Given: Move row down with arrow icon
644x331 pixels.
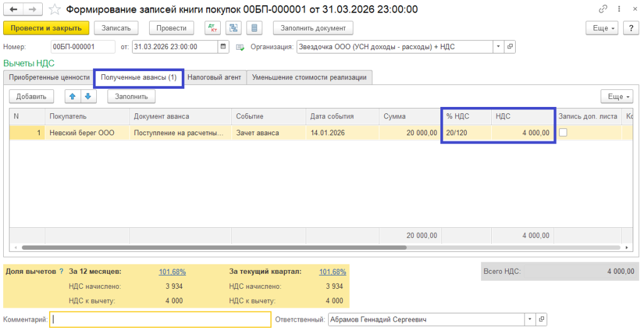Looking at the screenshot, I should click(x=87, y=96).
